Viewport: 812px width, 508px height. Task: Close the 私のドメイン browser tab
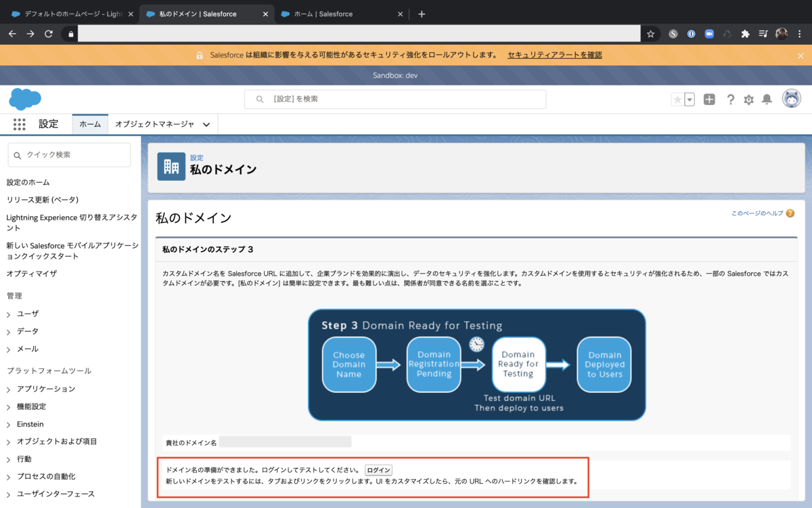click(265, 14)
